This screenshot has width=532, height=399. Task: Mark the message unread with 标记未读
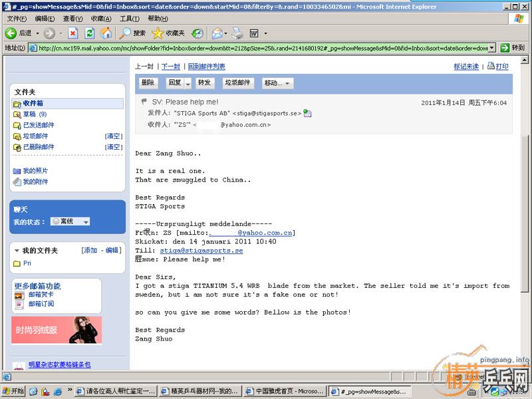466,66
